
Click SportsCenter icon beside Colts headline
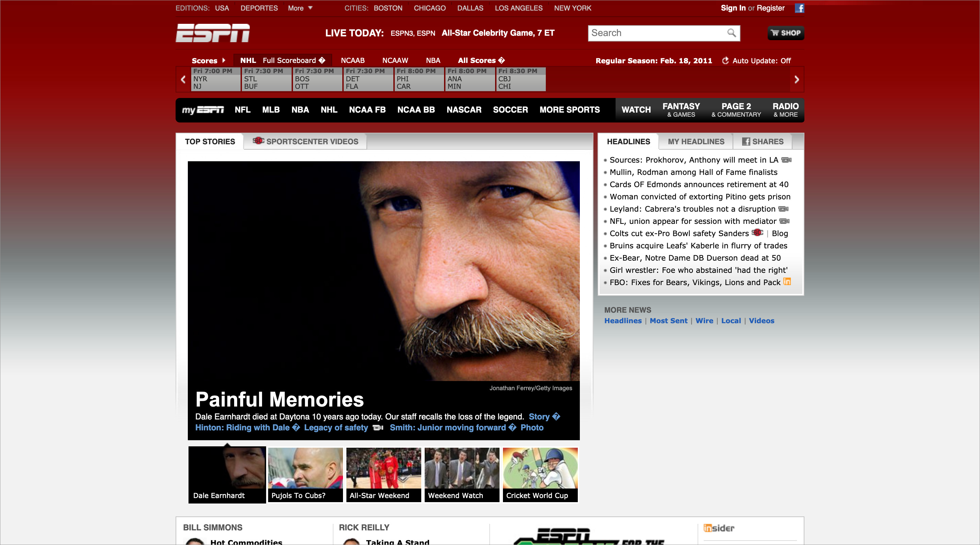pos(757,233)
